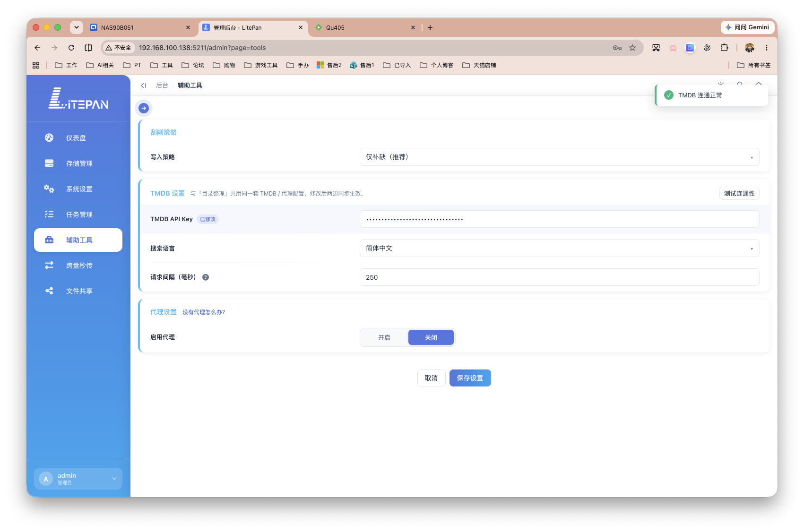Open the 天猫店铺 bookmarks folder
This screenshot has height=532, width=804.
[x=479, y=65]
